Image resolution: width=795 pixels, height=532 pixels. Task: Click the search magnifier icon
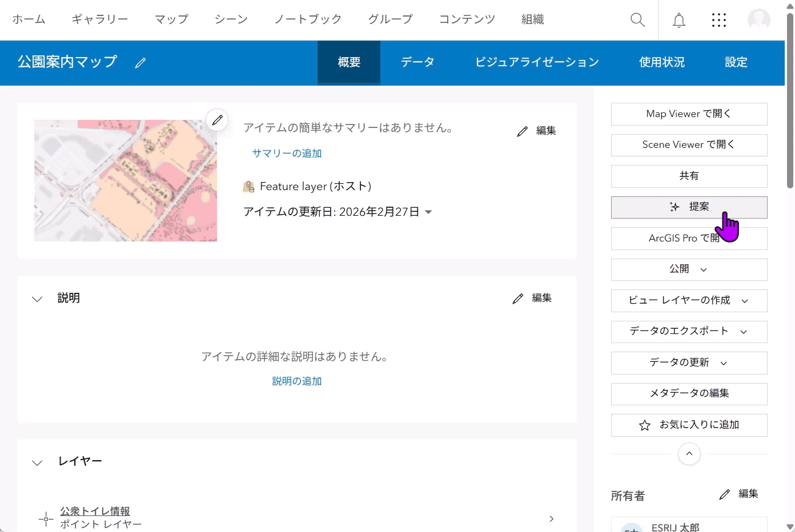tap(637, 20)
